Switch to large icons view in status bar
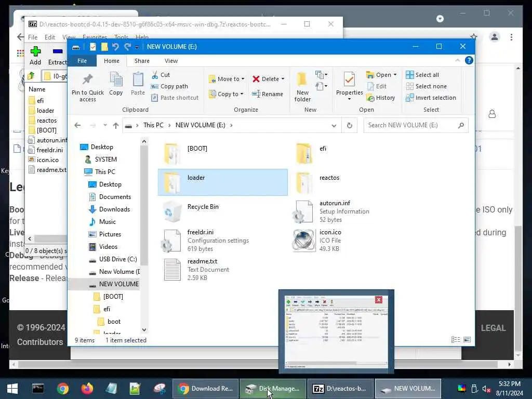 (467, 340)
